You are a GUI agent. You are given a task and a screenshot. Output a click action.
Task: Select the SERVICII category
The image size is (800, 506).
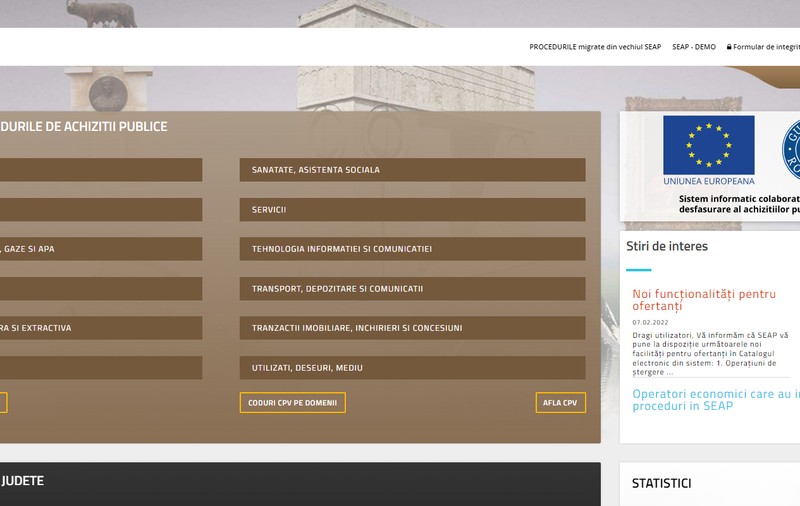[x=412, y=209]
